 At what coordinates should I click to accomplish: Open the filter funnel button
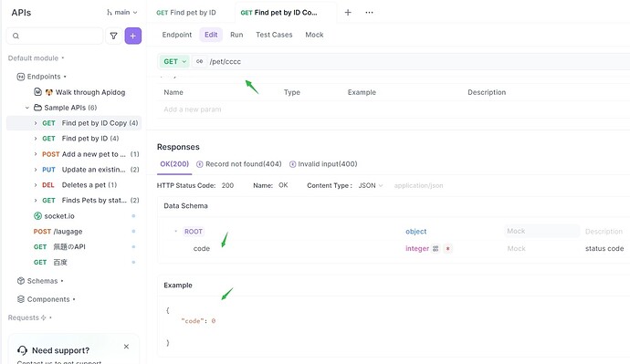point(114,36)
